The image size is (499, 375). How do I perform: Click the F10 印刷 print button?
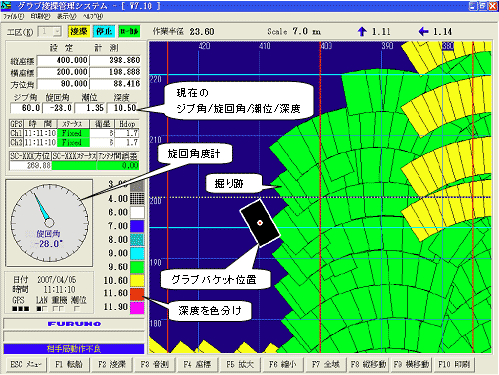[x=454, y=364]
